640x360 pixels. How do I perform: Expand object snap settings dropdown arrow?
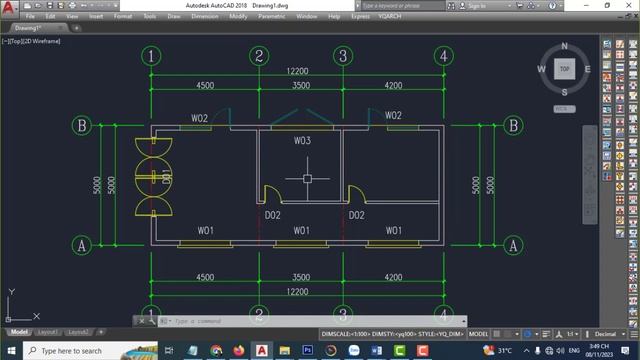click(536, 334)
